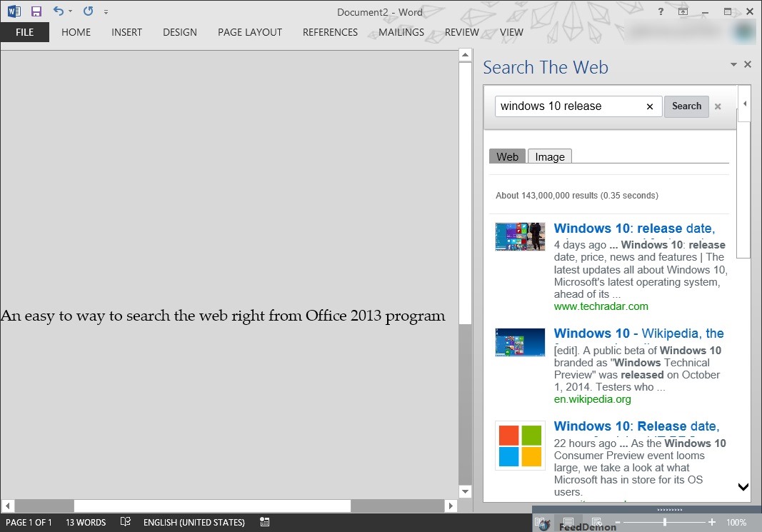762x532 pixels.
Task: Select the Web results tab
Action: click(506, 156)
